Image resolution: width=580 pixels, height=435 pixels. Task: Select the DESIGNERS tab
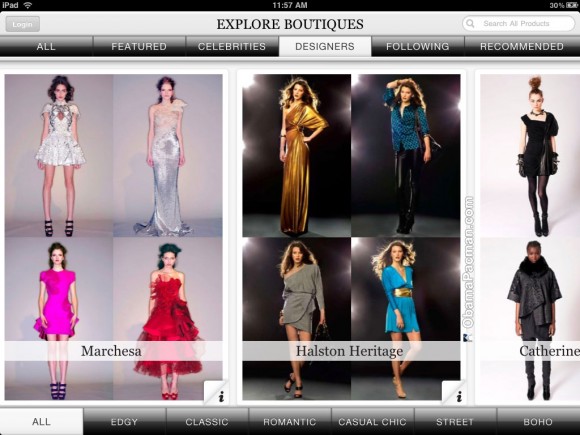click(325, 46)
